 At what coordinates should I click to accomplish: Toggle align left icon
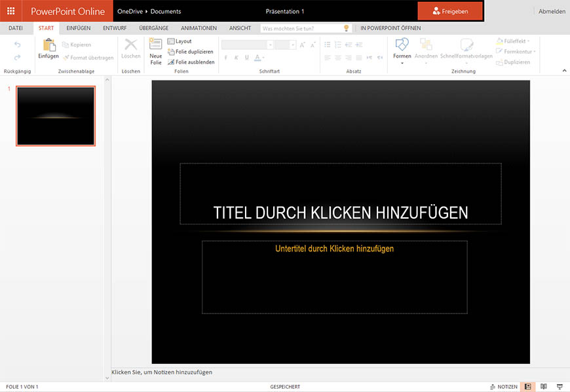[328, 58]
